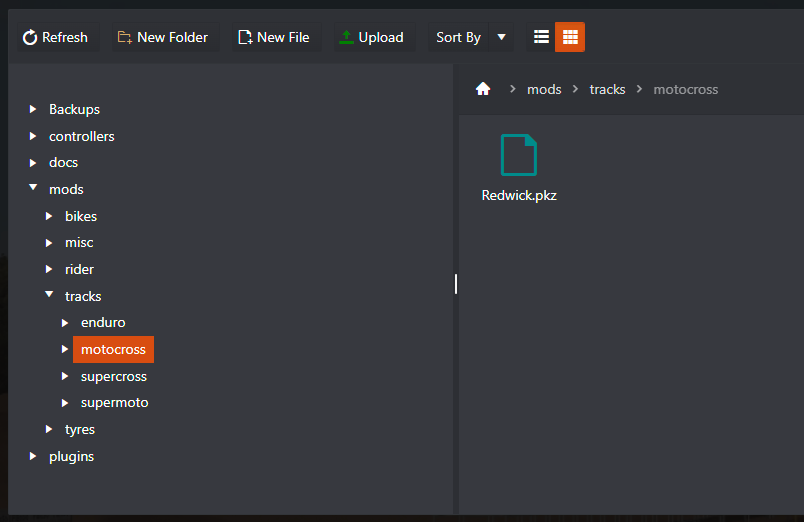
Task: Expand the supermoto folder arrow
Action: (x=65, y=403)
